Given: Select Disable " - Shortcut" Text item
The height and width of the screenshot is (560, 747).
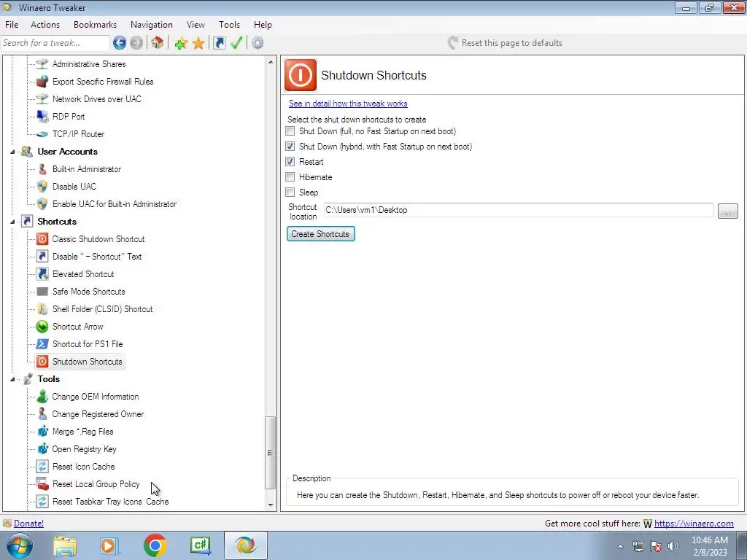Looking at the screenshot, I should point(97,257).
